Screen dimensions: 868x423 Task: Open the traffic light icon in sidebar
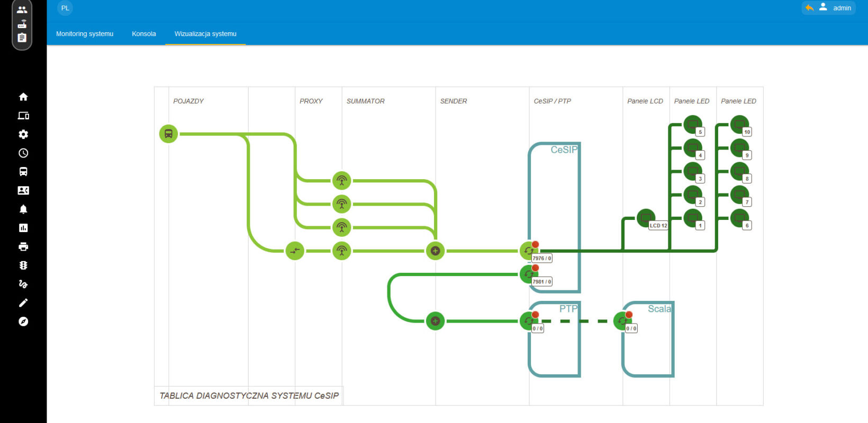click(x=23, y=265)
